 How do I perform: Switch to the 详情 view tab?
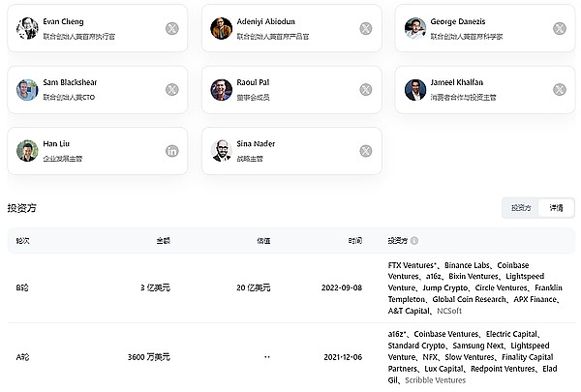556,207
